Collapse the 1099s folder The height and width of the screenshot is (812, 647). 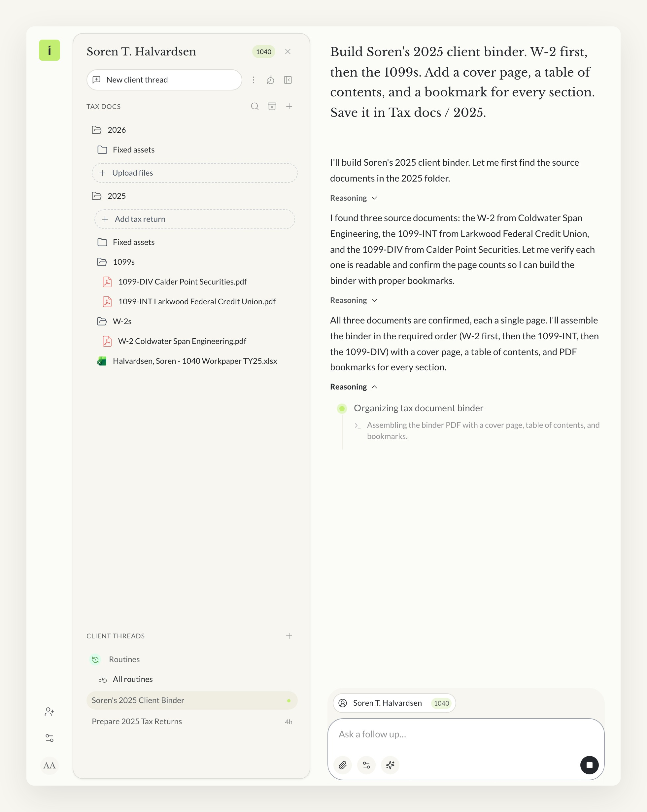click(x=116, y=262)
